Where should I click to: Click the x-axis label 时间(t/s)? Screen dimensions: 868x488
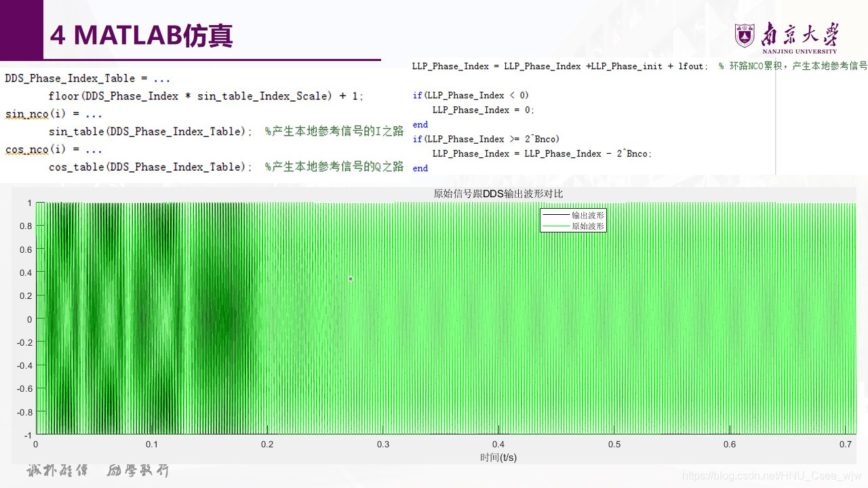click(498, 457)
